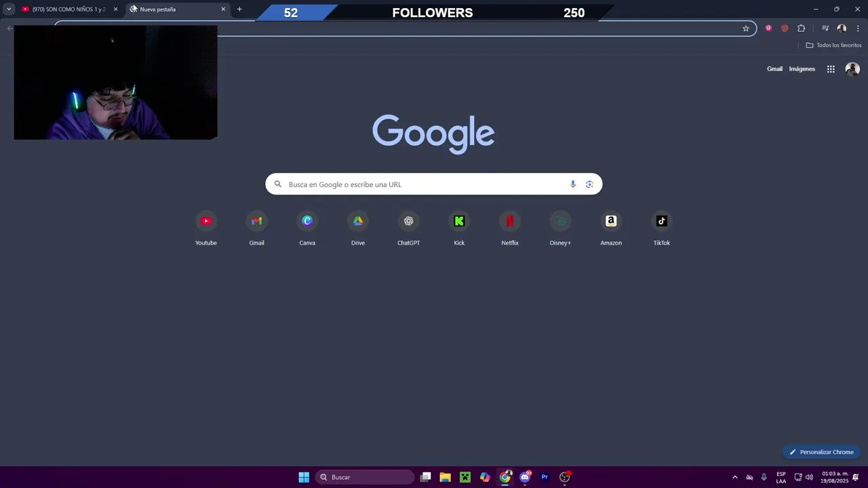868x488 pixels.
Task: Open the Google apps grid
Action: click(831, 69)
